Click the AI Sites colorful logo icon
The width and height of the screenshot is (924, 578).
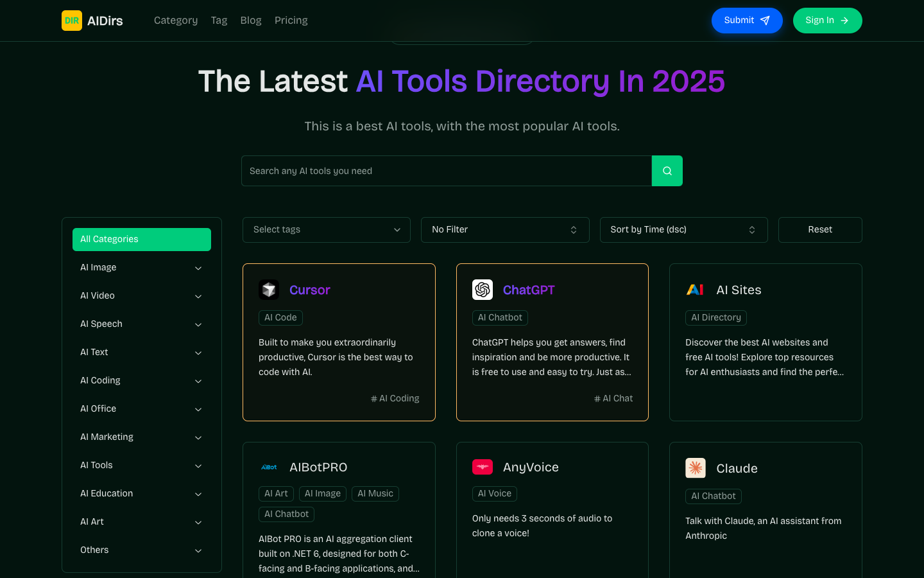pos(696,290)
